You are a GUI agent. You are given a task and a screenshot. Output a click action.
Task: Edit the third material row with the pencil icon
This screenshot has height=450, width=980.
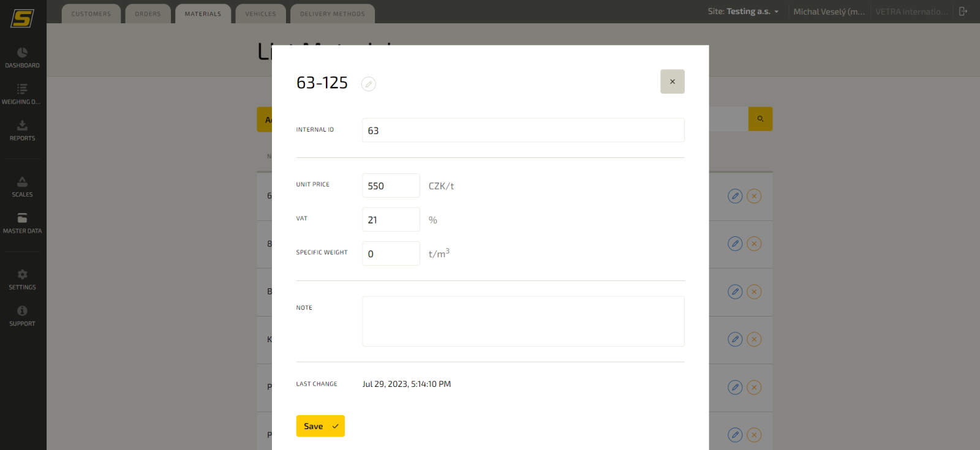tap(735, 291)
